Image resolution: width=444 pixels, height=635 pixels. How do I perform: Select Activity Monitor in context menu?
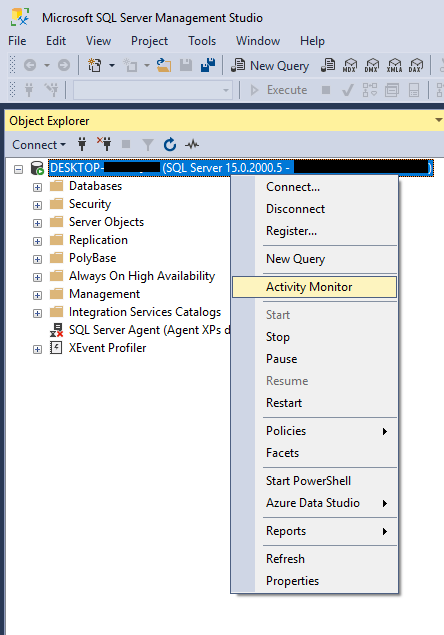[314, 287]
